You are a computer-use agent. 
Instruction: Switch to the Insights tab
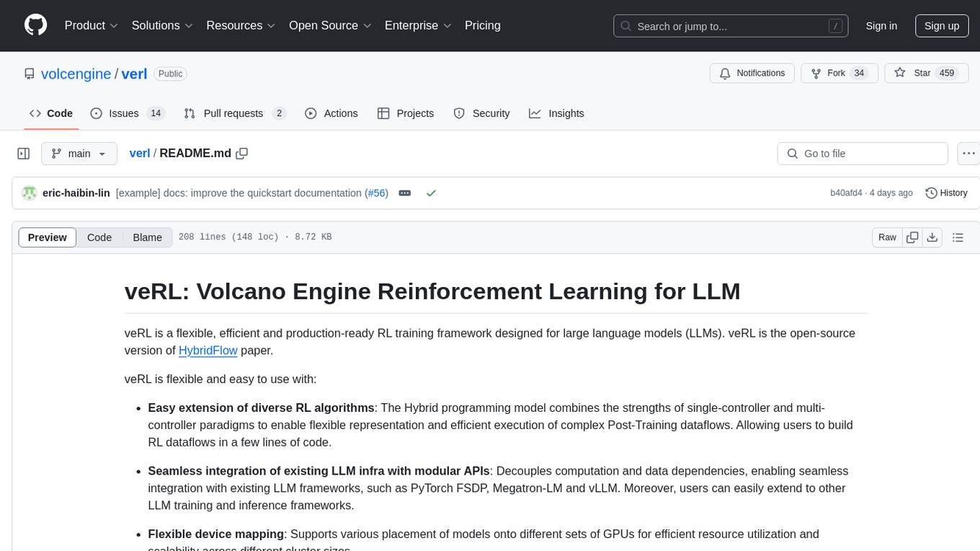coord(556,113)
